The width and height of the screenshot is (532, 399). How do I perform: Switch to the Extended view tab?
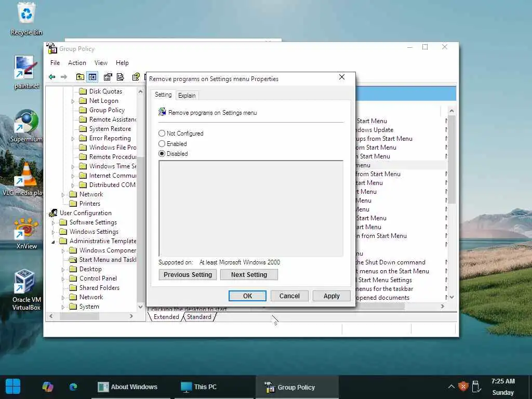point(166,317)
